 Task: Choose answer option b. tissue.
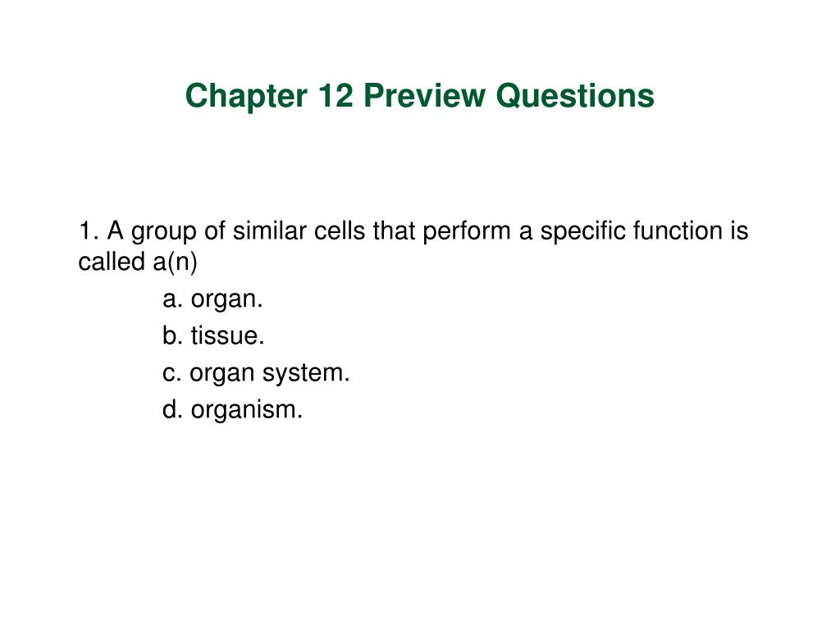[x=213, y=336]
